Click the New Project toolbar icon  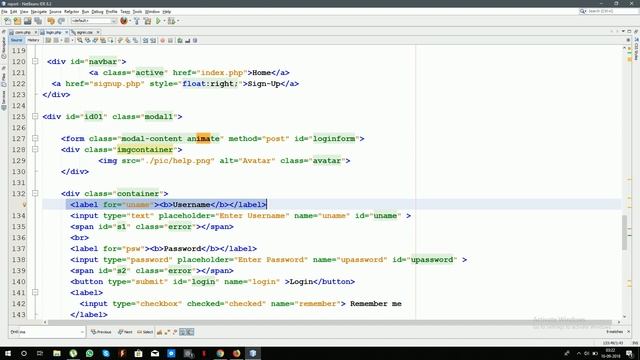pyautogui.click(x=18, y=21)
